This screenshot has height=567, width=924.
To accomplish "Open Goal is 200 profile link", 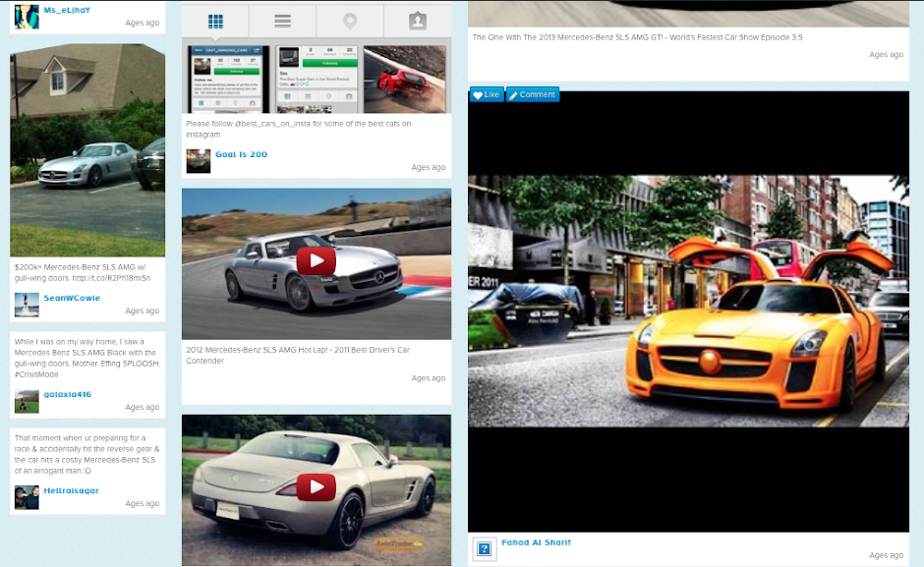I will [241, 154].
